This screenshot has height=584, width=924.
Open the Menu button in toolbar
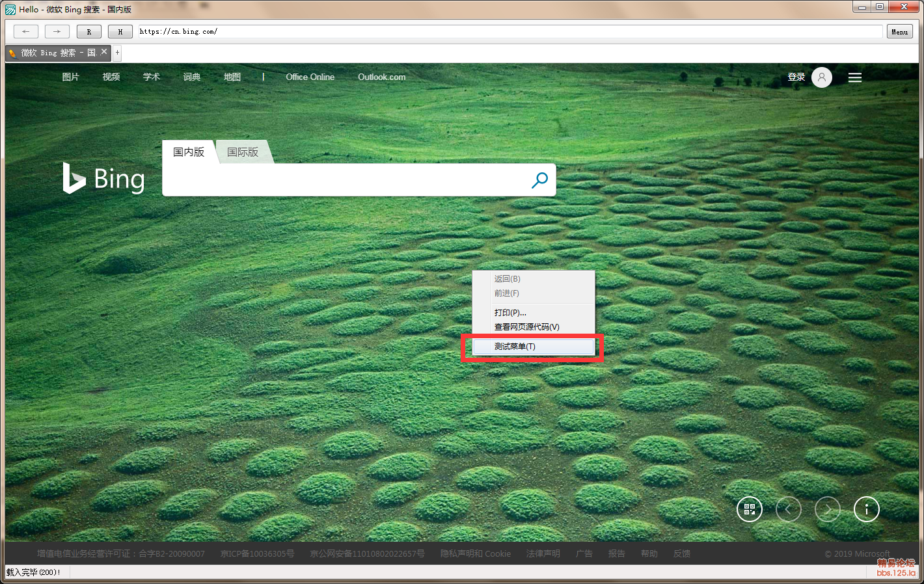pos(900,31)
